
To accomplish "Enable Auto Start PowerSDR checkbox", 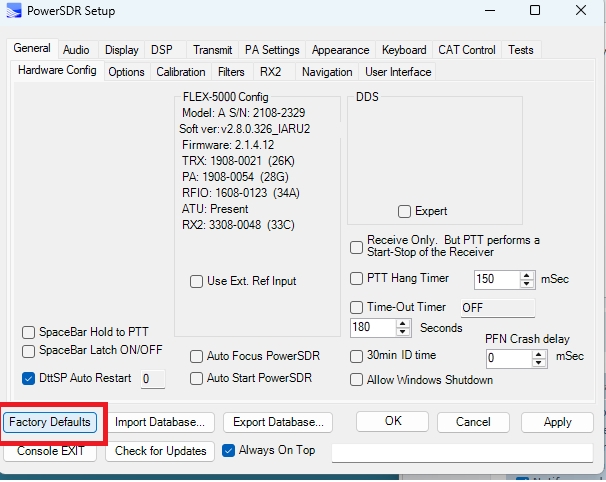I will pos(196,378).
